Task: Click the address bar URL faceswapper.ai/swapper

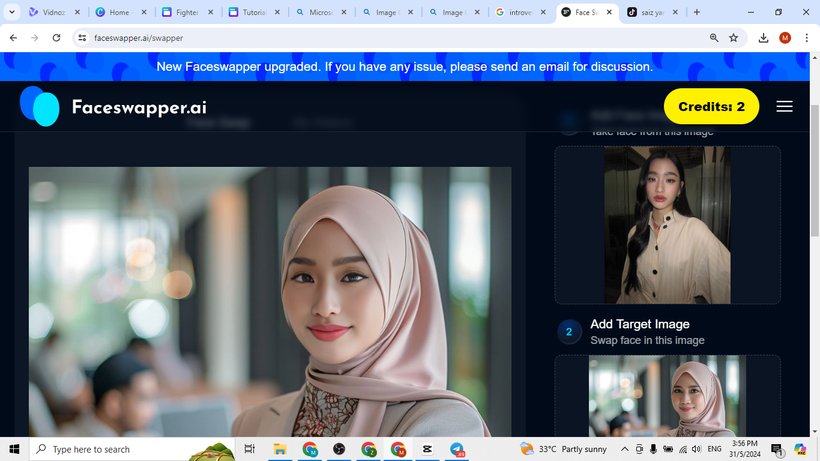Action: point(139,38)
